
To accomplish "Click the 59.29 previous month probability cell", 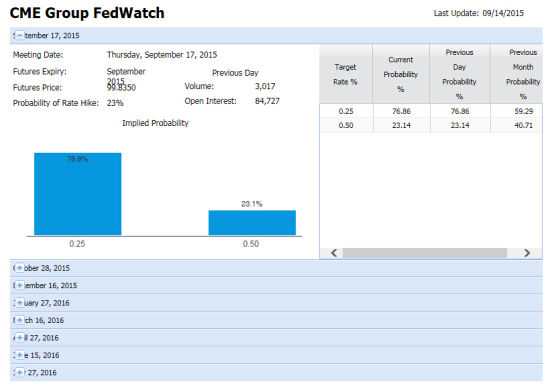I will [523, 111].
